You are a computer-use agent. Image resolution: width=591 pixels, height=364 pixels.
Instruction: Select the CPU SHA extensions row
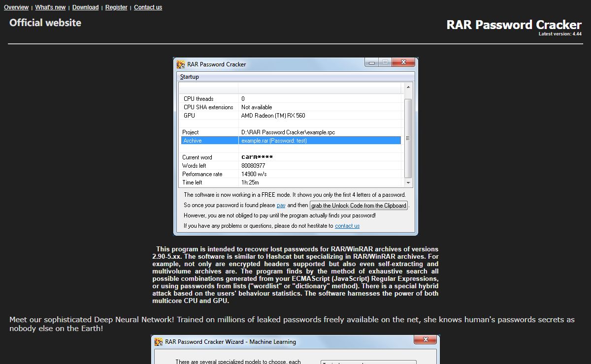tap(291, 107)
